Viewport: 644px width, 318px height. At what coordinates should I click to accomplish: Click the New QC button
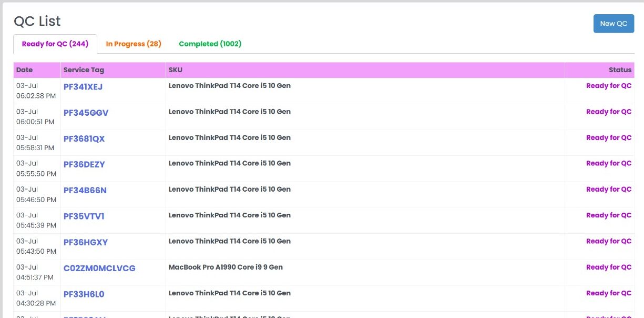click(x=614, y=24)
